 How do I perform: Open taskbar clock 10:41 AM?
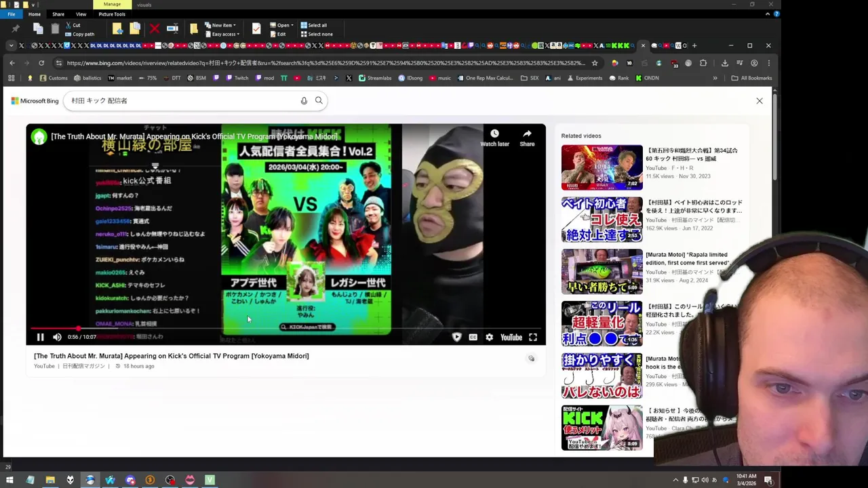tap(746, 480)
